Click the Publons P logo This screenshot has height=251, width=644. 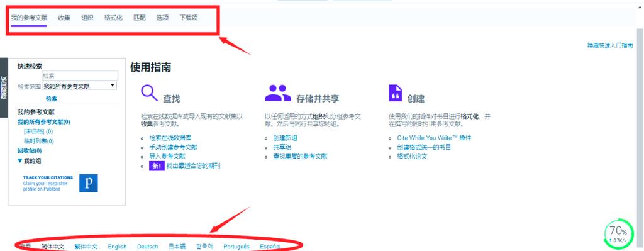click(x=88, y=183)
